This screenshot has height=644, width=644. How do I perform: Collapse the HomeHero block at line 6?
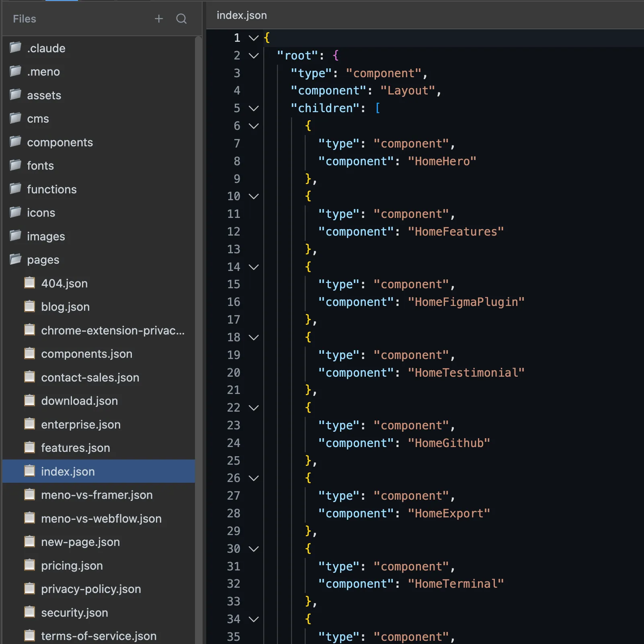(254, 126)
